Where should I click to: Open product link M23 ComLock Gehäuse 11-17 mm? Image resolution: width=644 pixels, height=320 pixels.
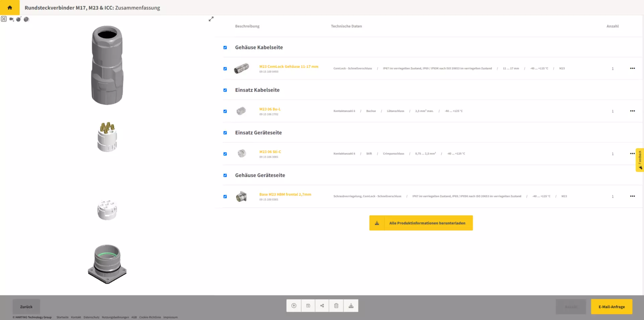pos(288,66)
